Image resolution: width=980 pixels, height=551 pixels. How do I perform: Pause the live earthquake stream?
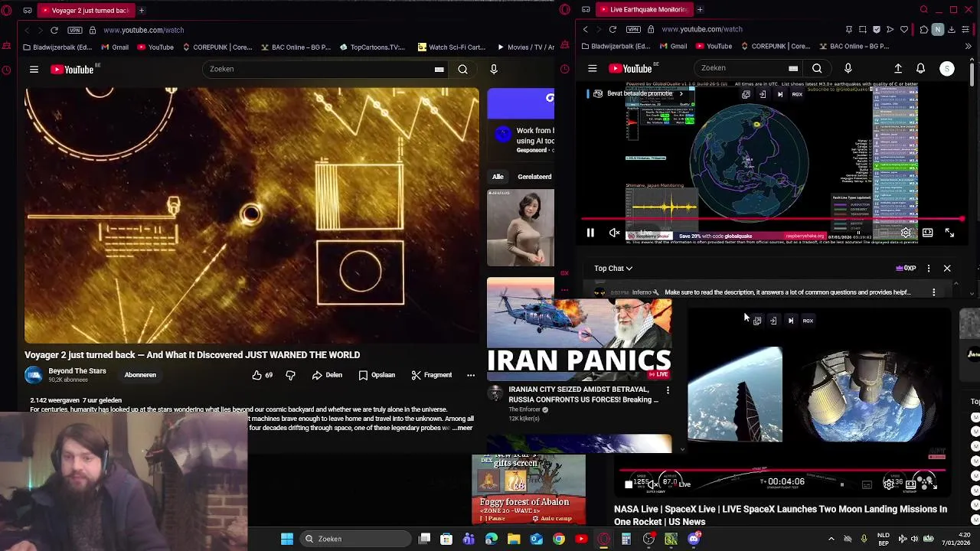(x=590, y=233)
